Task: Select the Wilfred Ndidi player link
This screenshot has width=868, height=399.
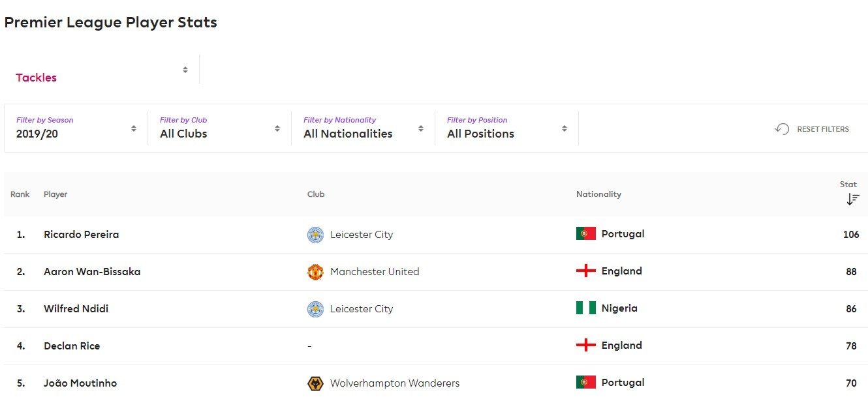Action: coord(76,309)
